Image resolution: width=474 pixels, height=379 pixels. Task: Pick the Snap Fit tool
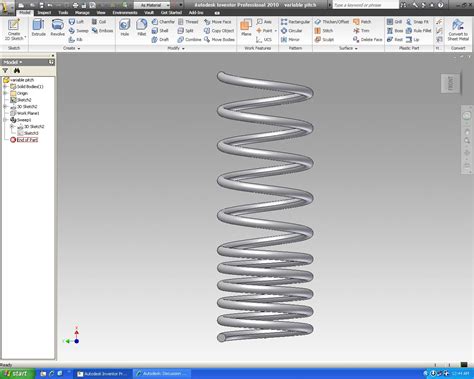click(x=418, y=22)
